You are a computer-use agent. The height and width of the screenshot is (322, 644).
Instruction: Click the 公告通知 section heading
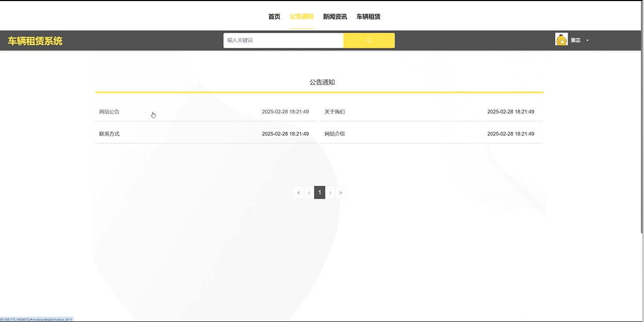coord(322,82)
